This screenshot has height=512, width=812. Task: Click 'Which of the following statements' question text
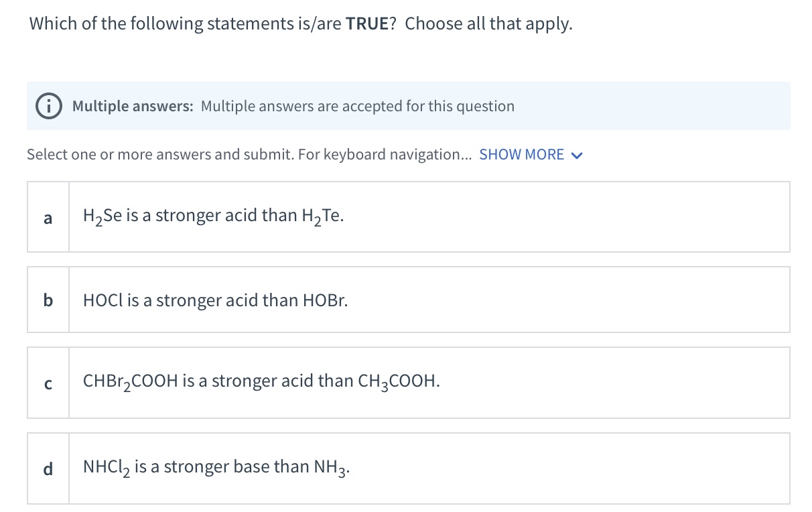click(x=185, y=24)
